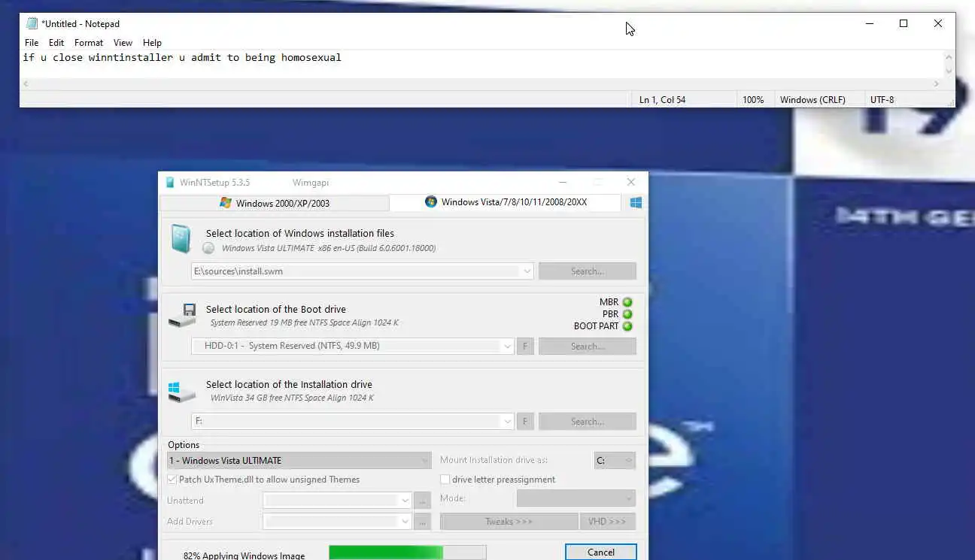Click the Windows (CRLF) status entry
Screen dimensions: 975x560
click(x=812, y=99)
